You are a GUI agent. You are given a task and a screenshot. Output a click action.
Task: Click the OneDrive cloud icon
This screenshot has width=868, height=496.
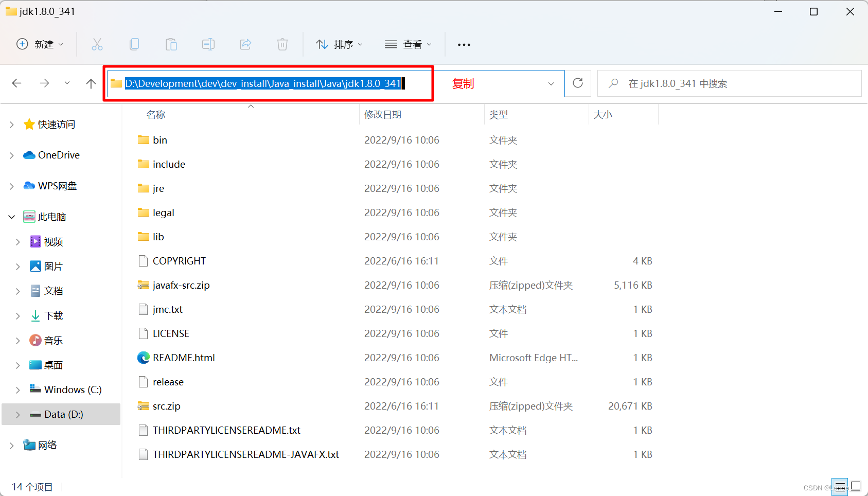pos(29,155)
